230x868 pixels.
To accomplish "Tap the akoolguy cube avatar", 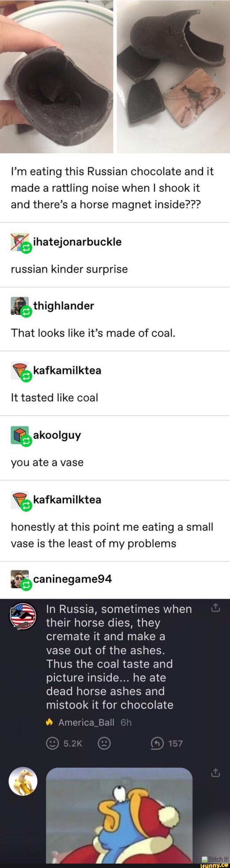I will click(20, 435).
